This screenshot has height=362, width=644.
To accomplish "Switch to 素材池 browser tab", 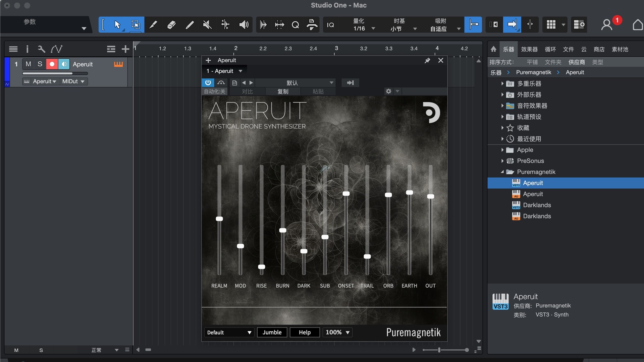I will click(620, 49).
